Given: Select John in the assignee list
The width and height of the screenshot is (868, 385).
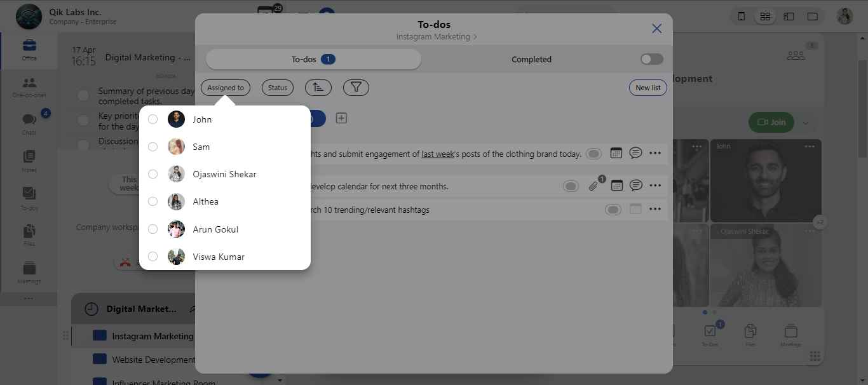Looking at the screenshot, I should pos(153,119).
